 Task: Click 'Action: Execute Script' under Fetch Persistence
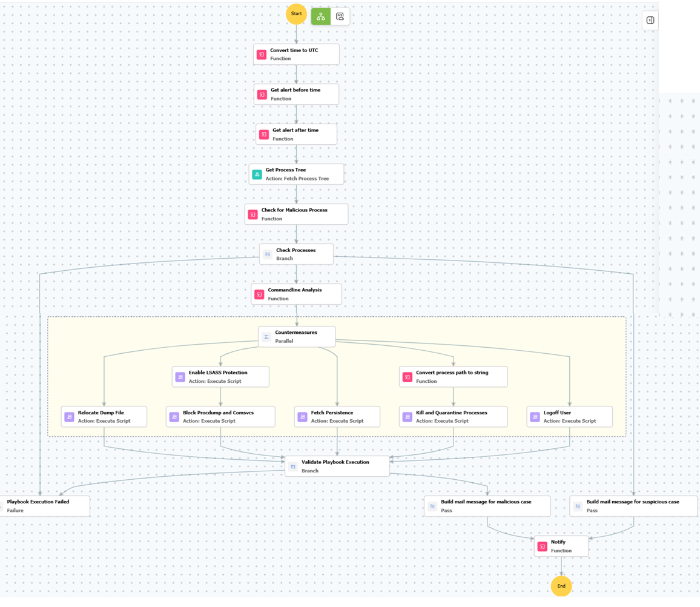pyautogui.click(x=337, y=421)
